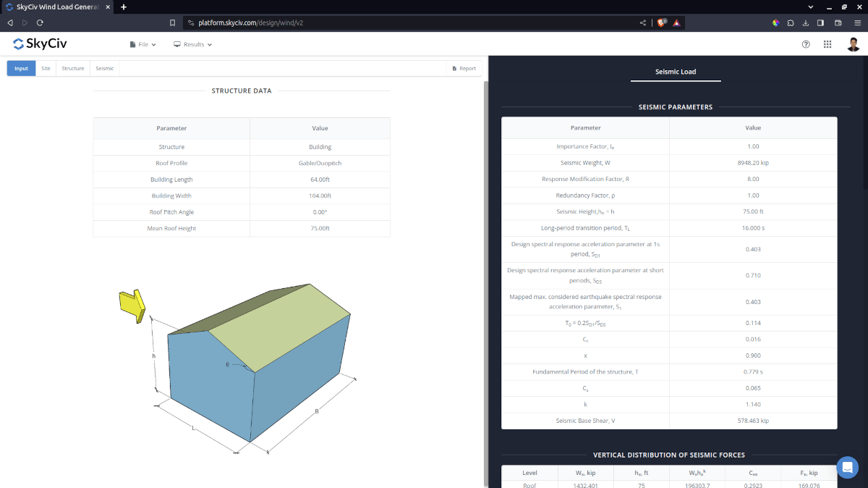Open the Brave Shields icon
This screenshot has width=868, height=488.
click(660, 22)
